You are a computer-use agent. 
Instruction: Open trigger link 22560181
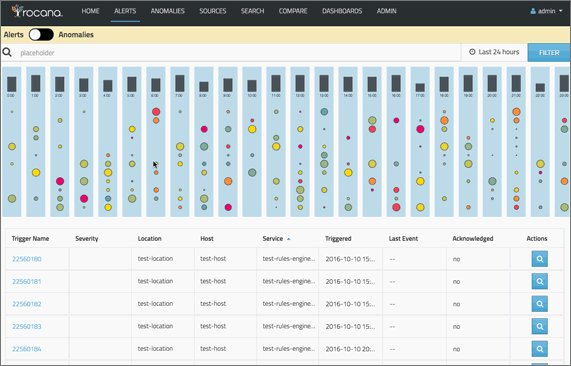[27, 282]
